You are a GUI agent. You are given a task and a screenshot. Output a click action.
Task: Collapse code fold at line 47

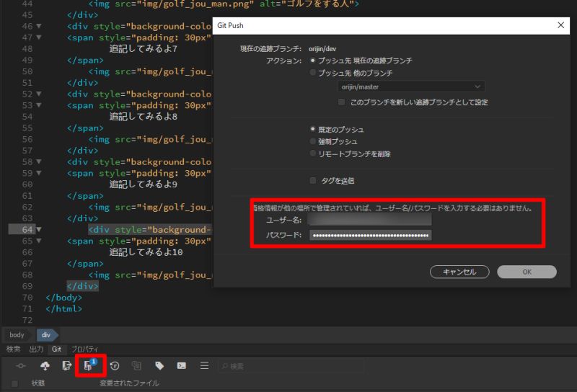(x=39, y=37)
